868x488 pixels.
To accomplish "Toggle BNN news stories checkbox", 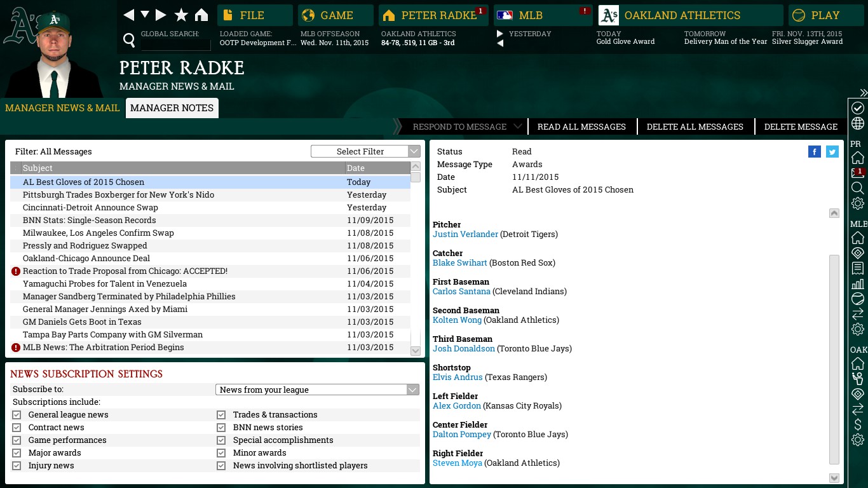I will coord(221,428).
